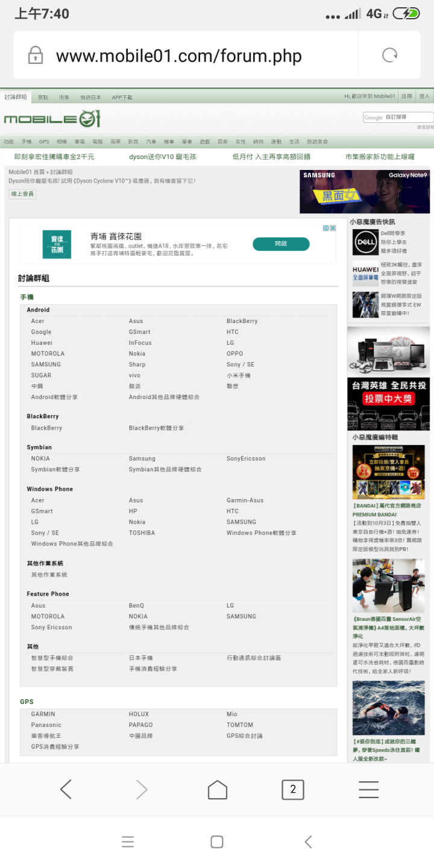Click the ad info/close icon on 青埔 ad
The width and height of the screenshot is (434, 868).
(x=329, y=228)
